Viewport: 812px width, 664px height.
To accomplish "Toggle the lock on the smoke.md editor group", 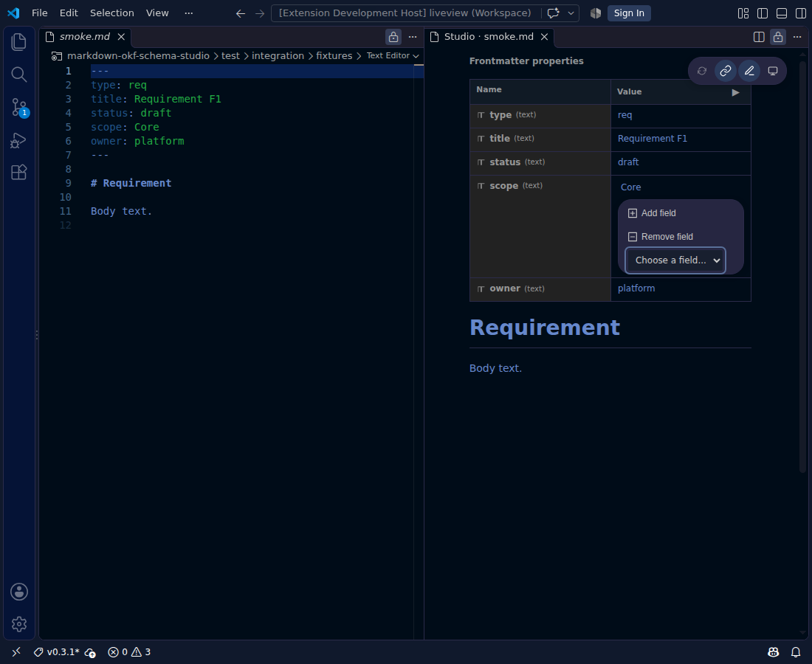I will [x=393, y=37].
